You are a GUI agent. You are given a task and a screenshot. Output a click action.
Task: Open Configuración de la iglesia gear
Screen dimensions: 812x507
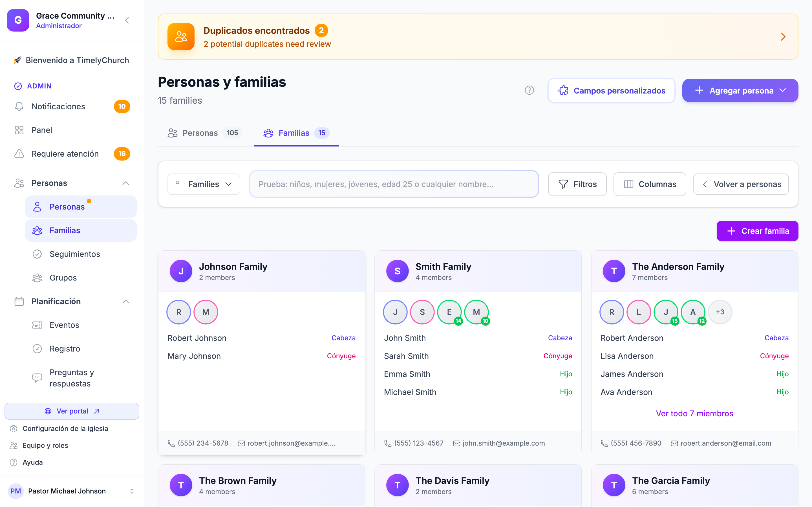[14, 428]
